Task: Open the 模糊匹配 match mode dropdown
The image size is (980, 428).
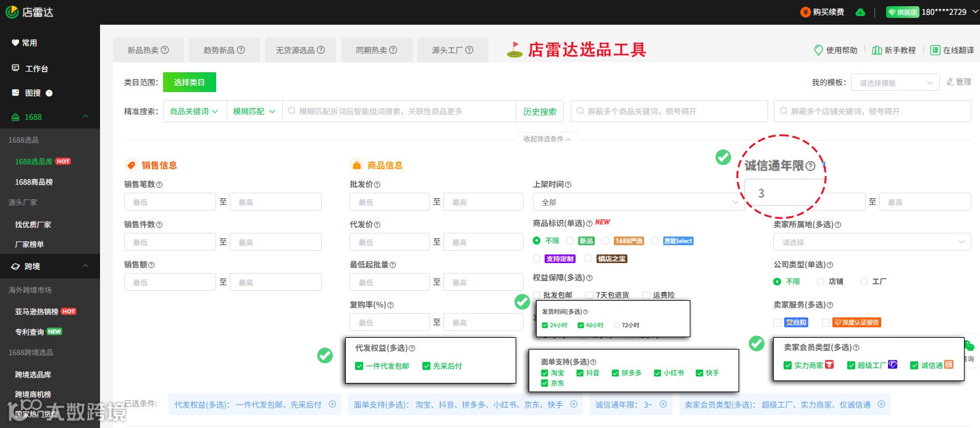Action: 254,111
